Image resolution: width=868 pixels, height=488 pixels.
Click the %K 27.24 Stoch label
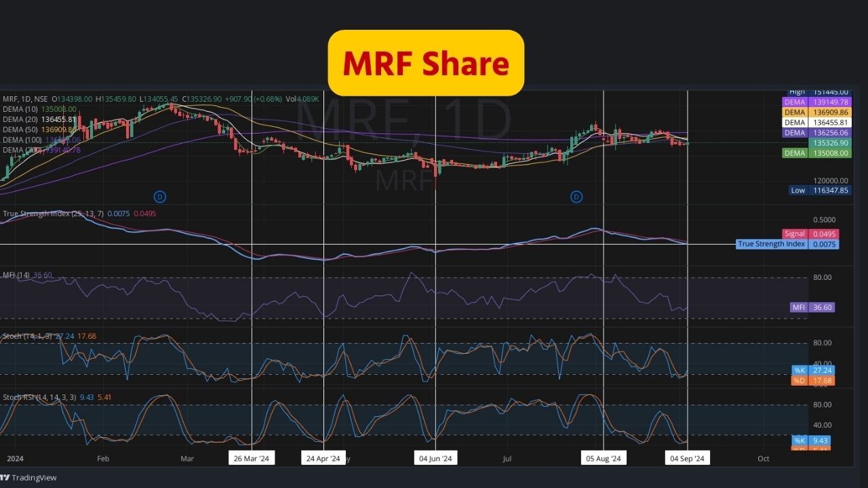[813, 371]
